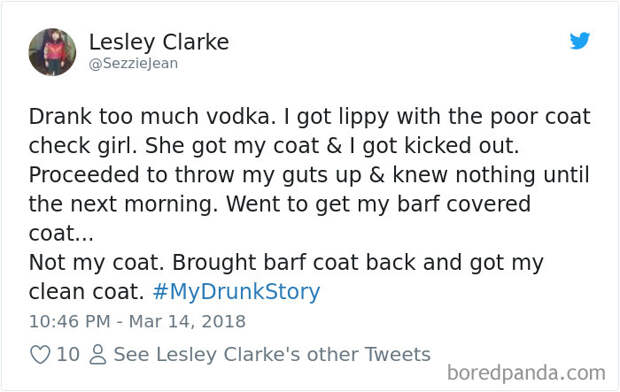Click See Lesley Clarke's other Tweets

[272, 354]
